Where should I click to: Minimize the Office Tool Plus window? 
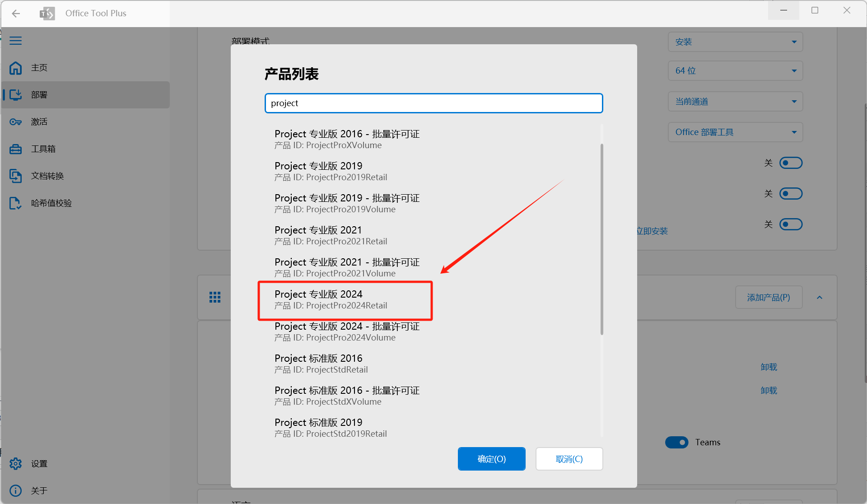pyautogui.click(x=783, y=10)
